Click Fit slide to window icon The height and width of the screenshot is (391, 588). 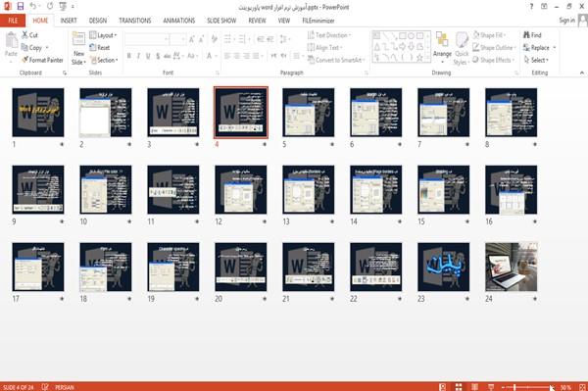point(582,387)
